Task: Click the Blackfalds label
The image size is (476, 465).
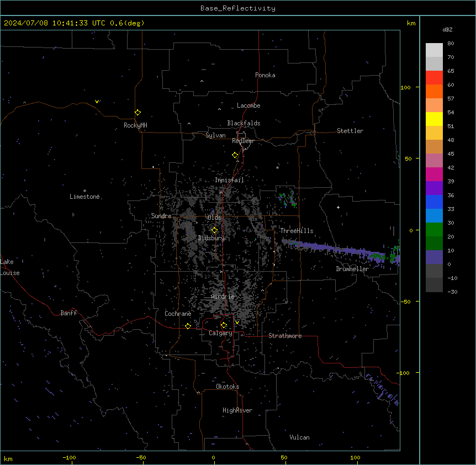Action: [x=244, y=123]
